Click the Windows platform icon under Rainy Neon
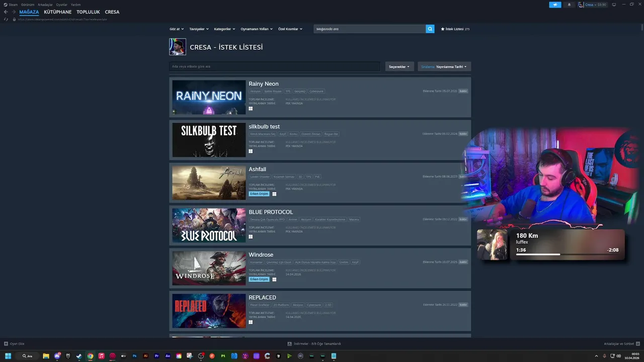The image size is (644, 362). pyautogui.click(x=251, y=109)
